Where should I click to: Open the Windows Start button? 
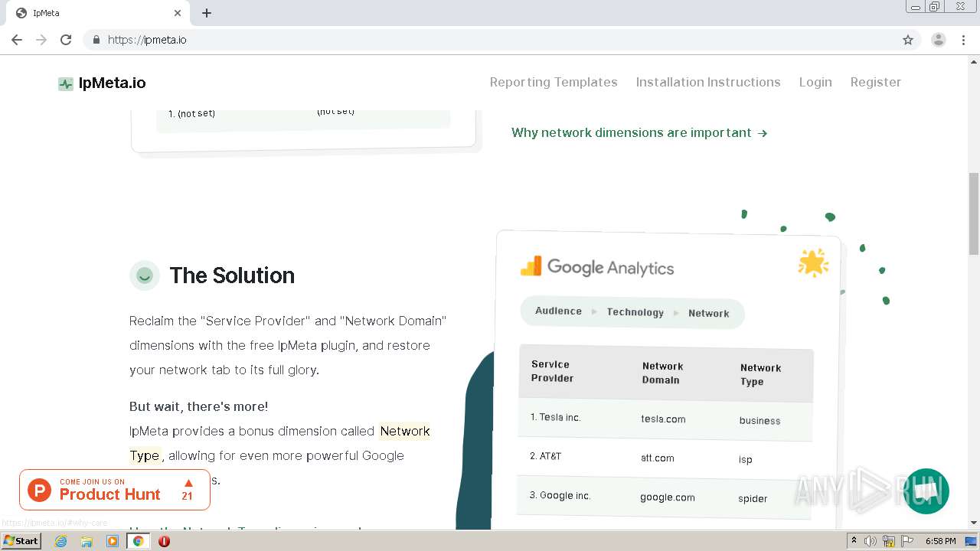click(21, 541)
